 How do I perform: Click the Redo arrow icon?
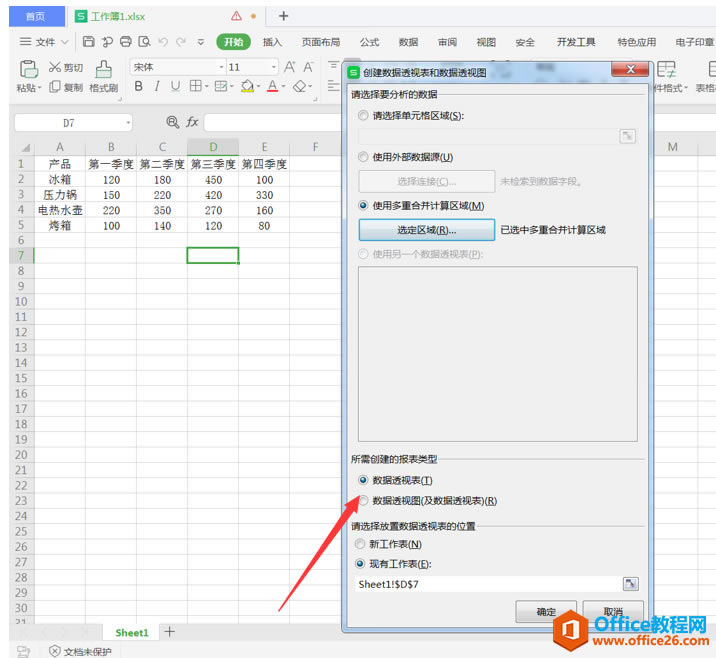pos(181,42)
